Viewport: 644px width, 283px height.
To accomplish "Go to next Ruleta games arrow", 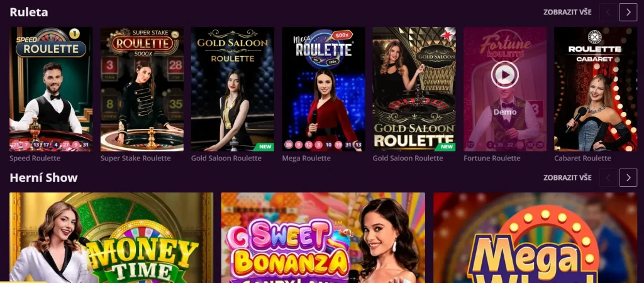I will pyautogui.click(x=628, y=13).
